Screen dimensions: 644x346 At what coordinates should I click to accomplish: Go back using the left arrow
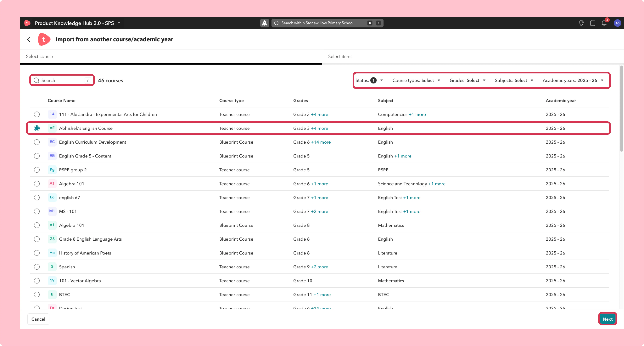29,39
